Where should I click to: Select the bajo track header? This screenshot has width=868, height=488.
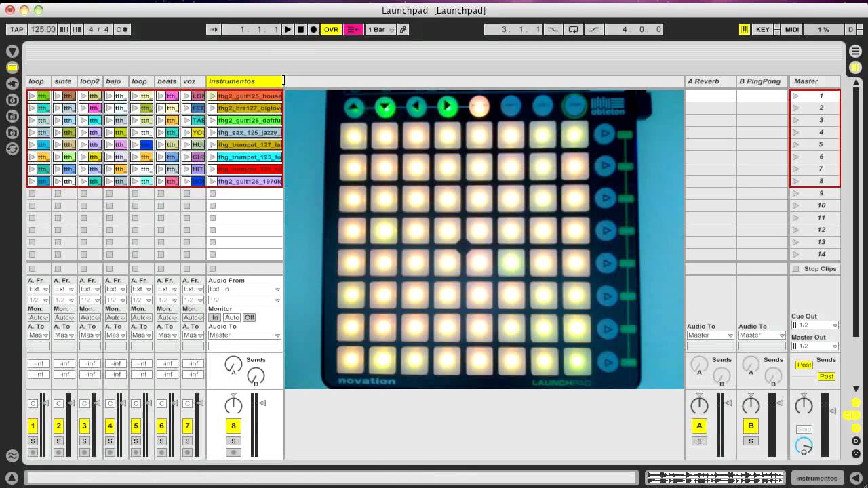pyautogui.click(x=116, y=81)
